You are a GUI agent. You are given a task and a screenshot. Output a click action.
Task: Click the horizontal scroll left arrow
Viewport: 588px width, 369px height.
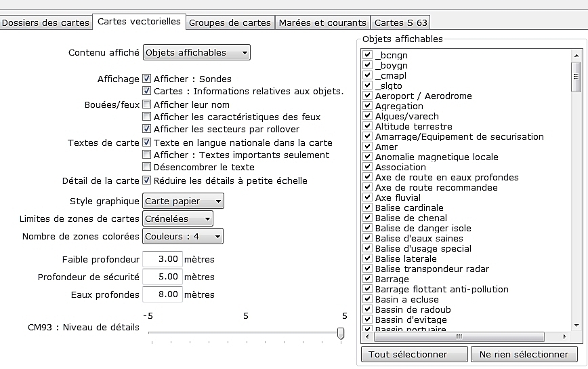[x=367, y=336]
